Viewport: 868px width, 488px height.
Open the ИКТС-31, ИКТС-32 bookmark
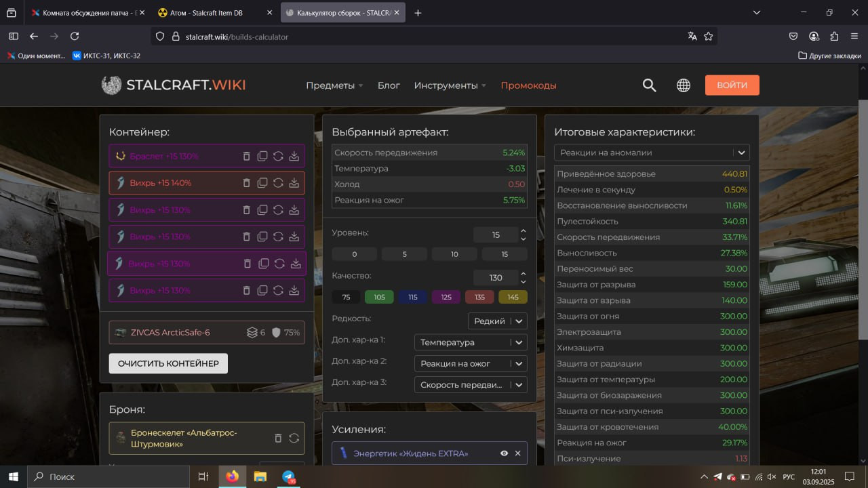(106, 56)
